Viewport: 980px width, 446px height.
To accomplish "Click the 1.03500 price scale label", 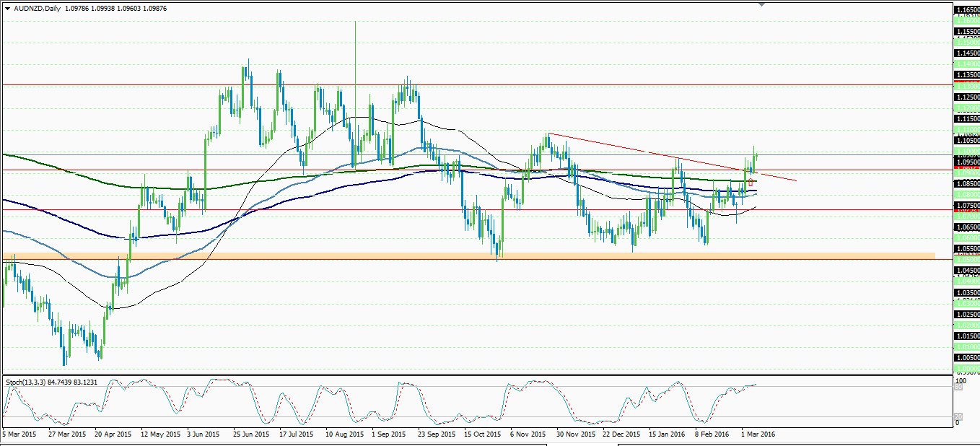I will [967, 293].
